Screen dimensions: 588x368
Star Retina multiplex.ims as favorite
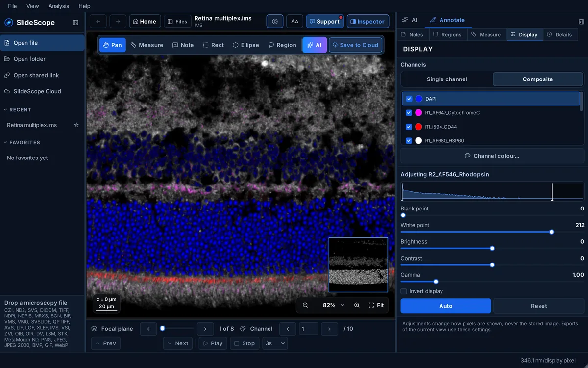pos(76,125)
